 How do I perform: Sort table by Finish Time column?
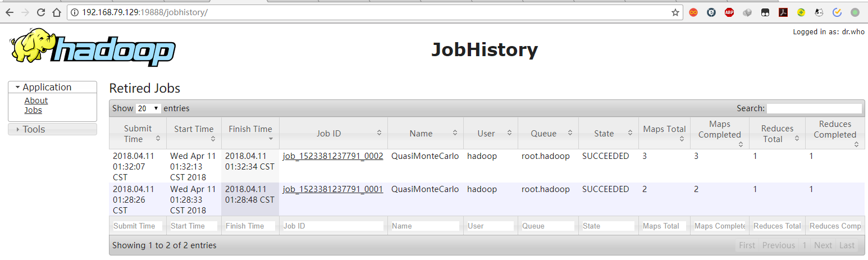pos(250,133)
